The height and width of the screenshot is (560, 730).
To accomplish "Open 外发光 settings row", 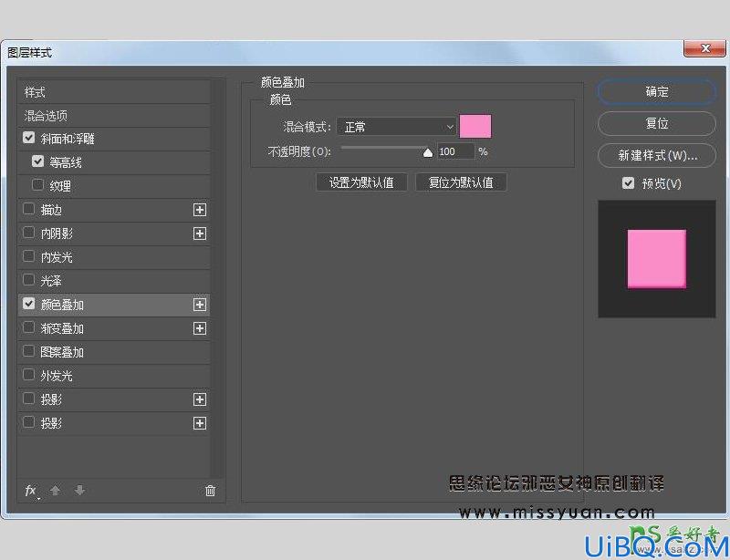I will tap(114, 376).
